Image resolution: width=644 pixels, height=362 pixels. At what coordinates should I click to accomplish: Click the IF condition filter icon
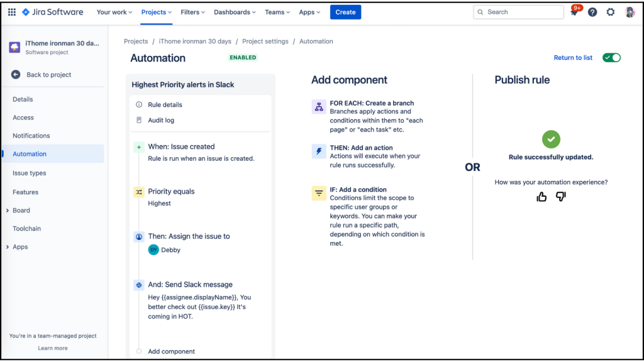click(319, 193)
